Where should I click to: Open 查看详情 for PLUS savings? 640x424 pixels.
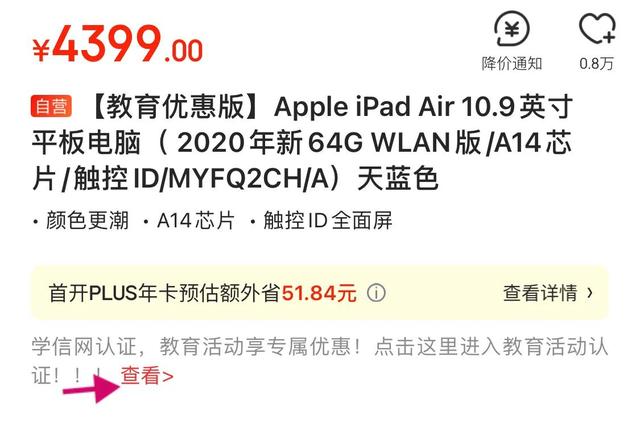click(540, 293)
